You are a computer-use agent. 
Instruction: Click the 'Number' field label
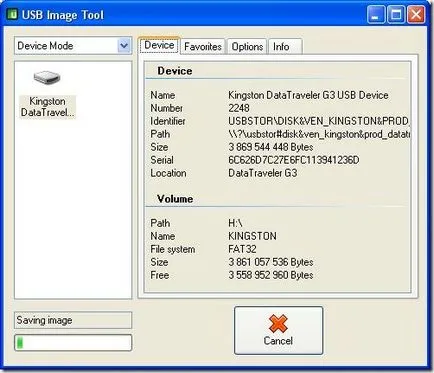(x=166, y=108)
